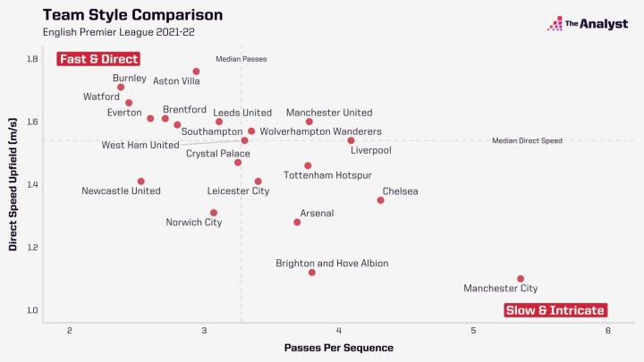Screen dimensions: 644x362
Task: Click the Passes Per Sequence axis title
Action: click(x=326, y=347)
